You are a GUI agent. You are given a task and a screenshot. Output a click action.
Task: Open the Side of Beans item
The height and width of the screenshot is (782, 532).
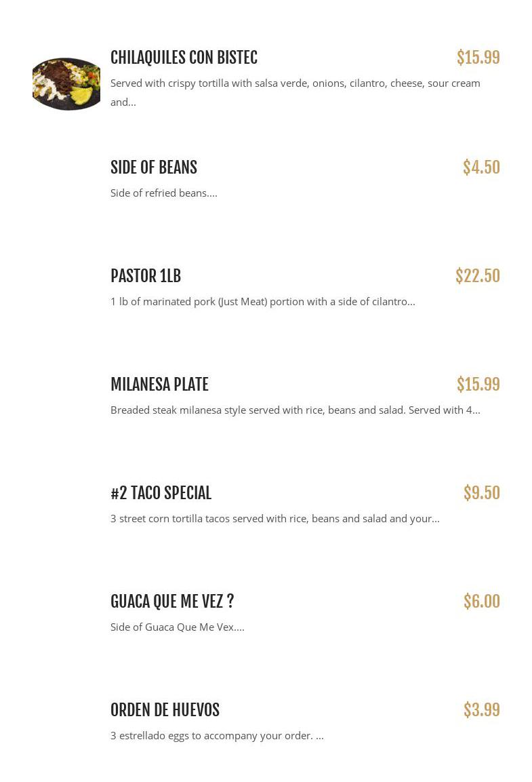[x=154, y=168]
